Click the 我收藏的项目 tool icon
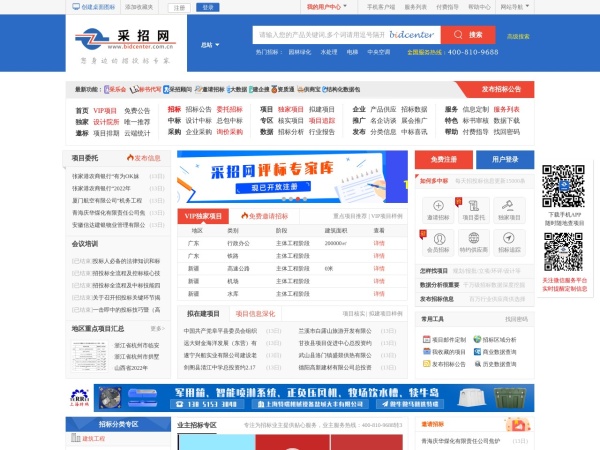This screenshot has width=600, height=450. 425,352
